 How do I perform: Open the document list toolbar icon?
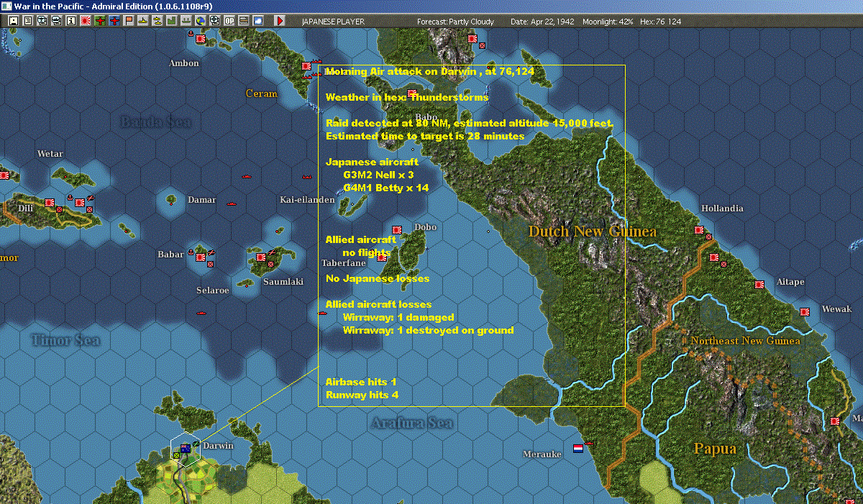coord(28,22)
